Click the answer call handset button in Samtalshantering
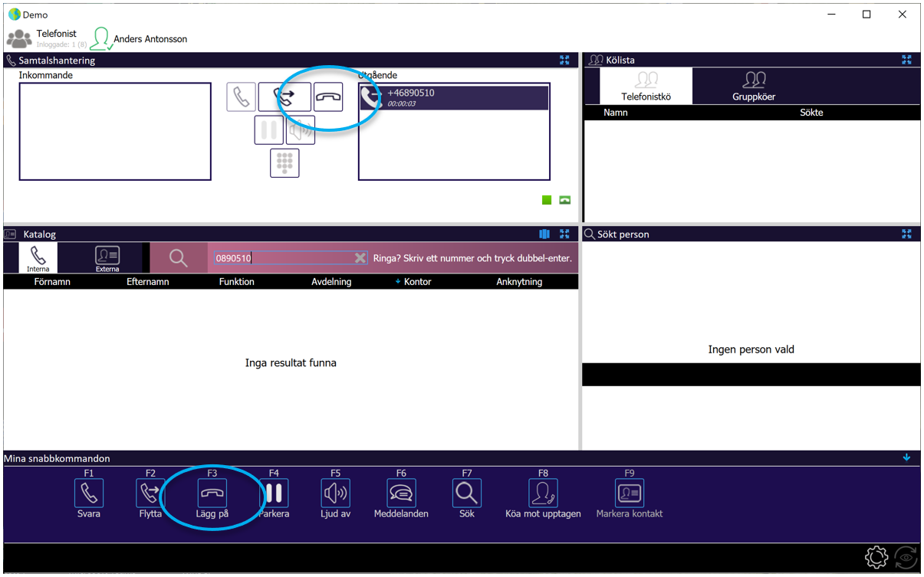924x577 pixels. pos(241,97)
